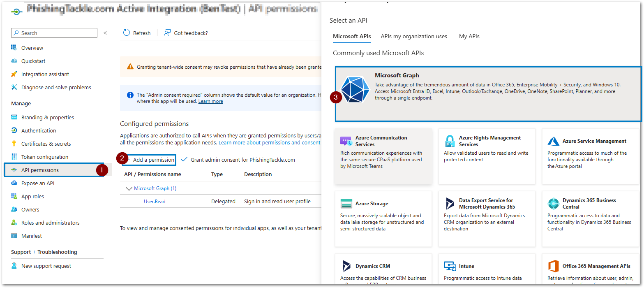Click the Overview grid icon

pyautogui.click(x=14, y=48)
